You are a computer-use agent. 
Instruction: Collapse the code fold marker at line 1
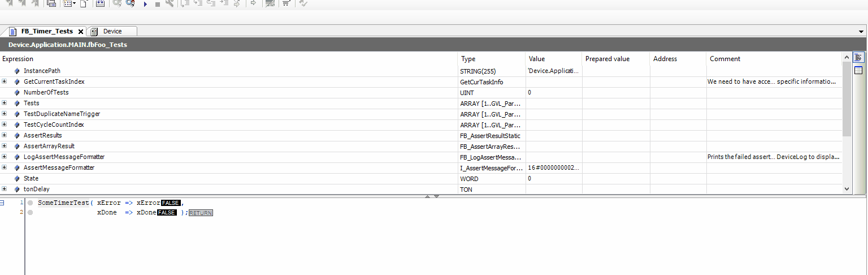2,203
